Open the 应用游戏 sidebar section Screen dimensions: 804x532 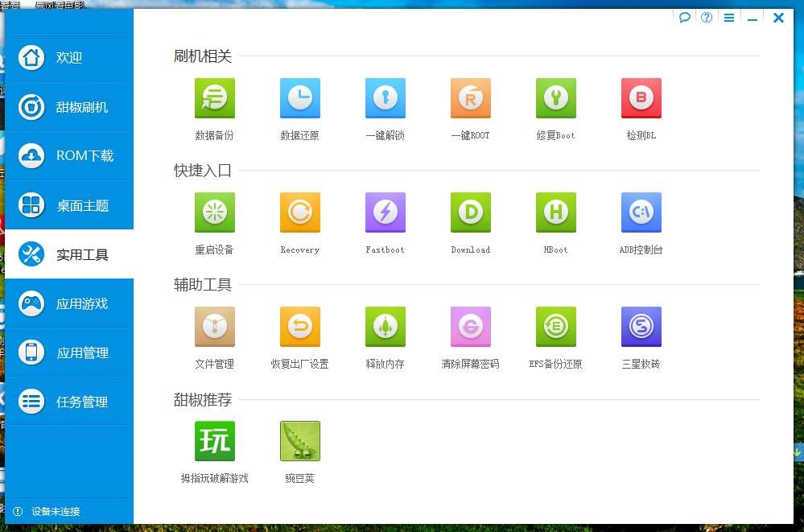[69, 303]
